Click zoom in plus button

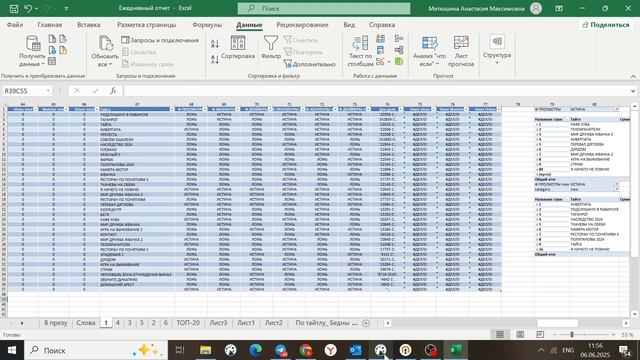pyautogui.click(x=613, y=334)
